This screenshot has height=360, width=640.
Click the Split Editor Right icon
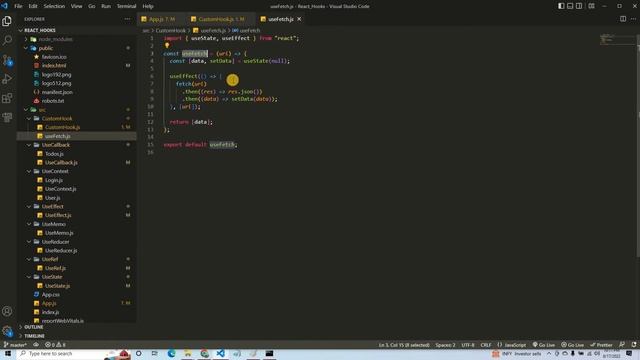[623, 19]
